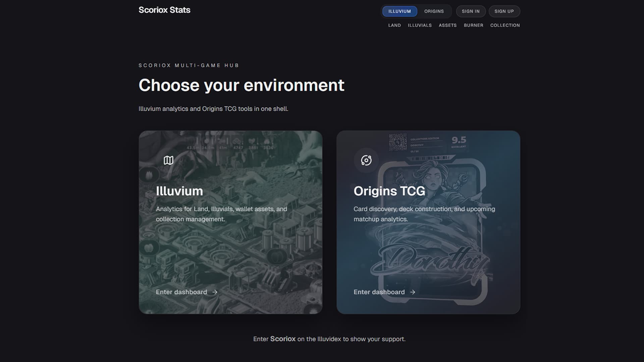Open Illuvium Enter dashboard link
The image size is (644, 362).
pyautogui.click(x=186, y=292)
